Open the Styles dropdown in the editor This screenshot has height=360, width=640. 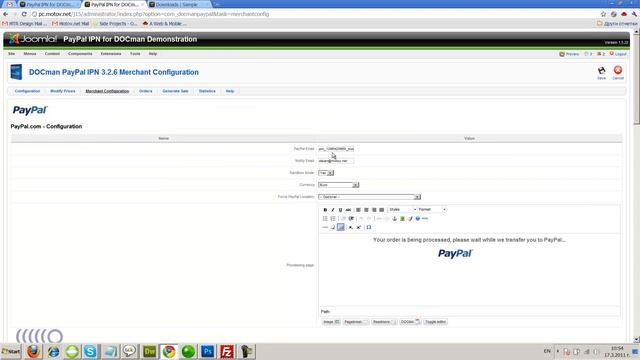pyautogui.click(x=402, y=210)
